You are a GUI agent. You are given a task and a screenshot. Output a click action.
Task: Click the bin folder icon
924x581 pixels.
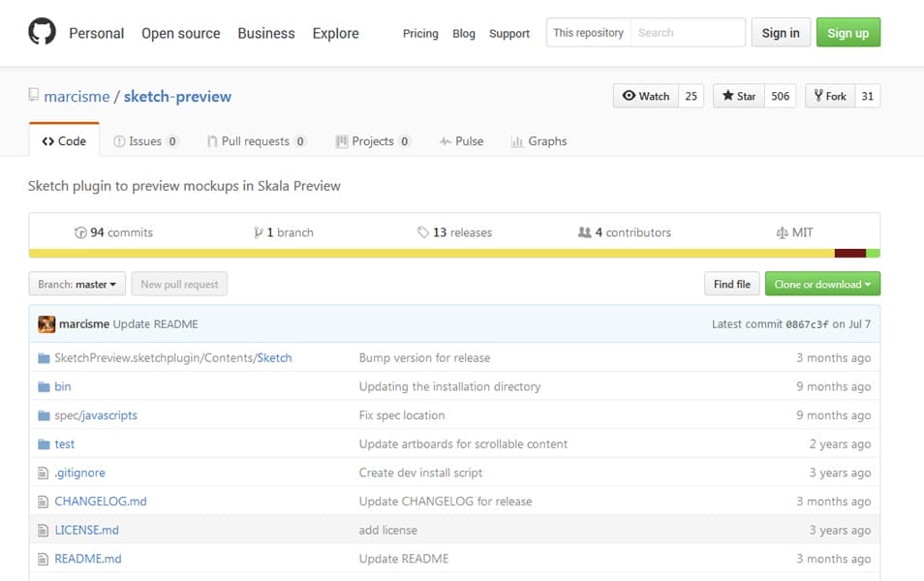43,386
